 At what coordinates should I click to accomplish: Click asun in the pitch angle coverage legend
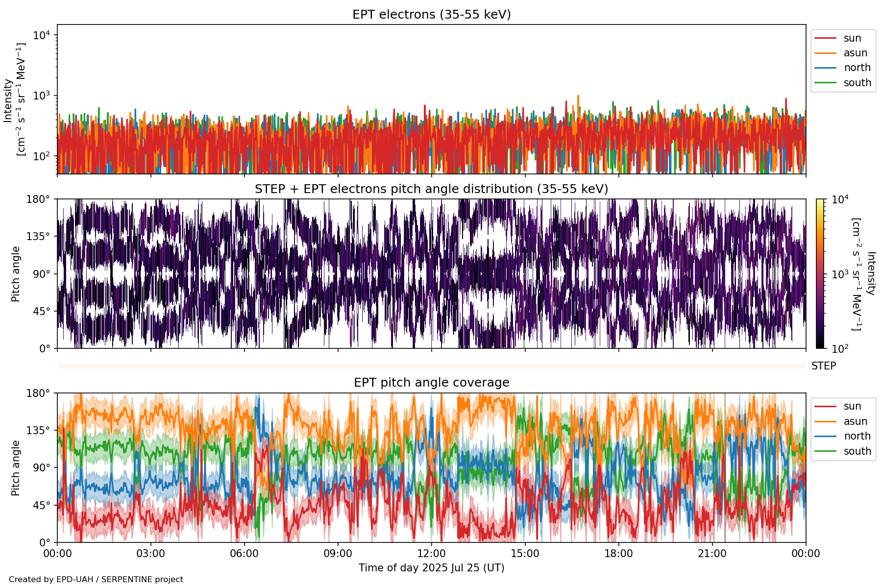pos(855,421)
